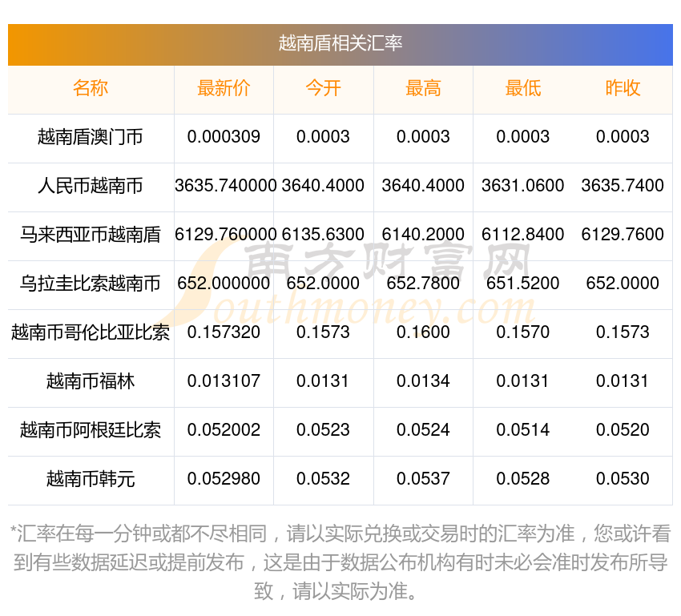Viewport: 681px width, 616px height.
Task: Click 今开 value 3640.4000 for 人民币越南币
Action: [x=323, y=185]
